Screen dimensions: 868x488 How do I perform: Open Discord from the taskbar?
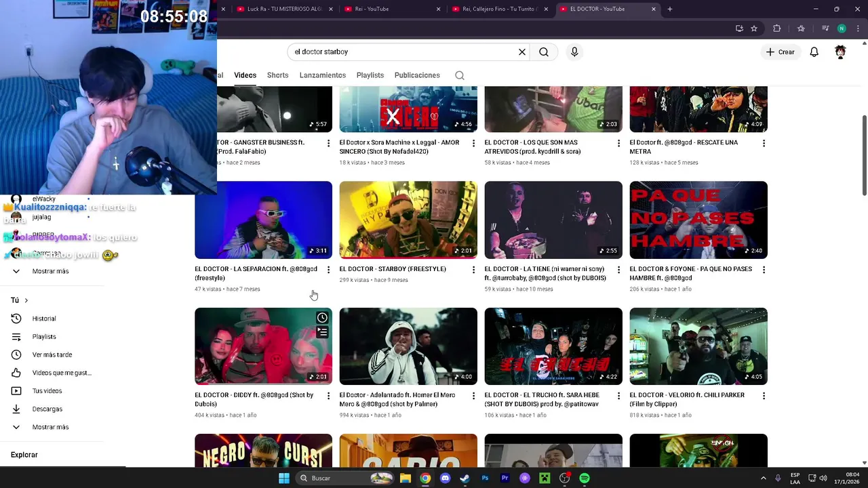coord(445,478)
